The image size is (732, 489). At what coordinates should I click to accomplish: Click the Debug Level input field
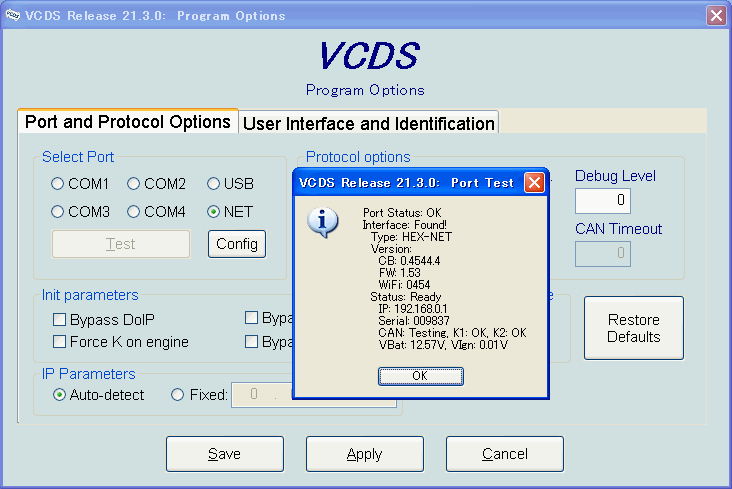point(603,201)
